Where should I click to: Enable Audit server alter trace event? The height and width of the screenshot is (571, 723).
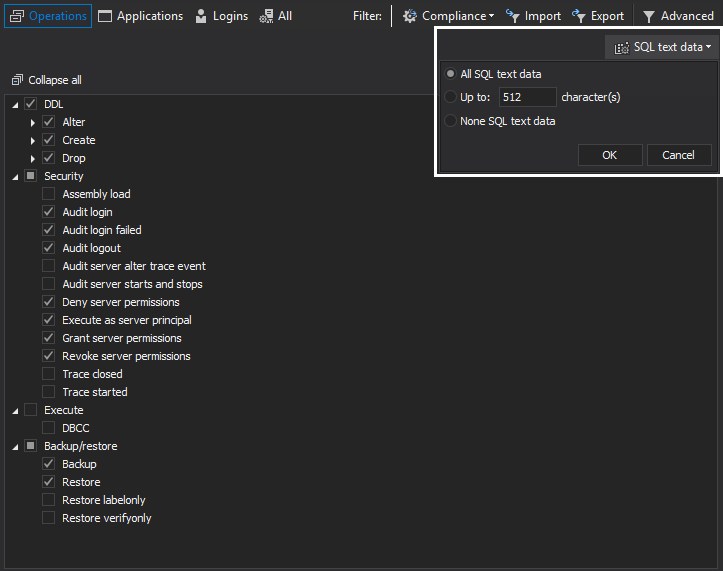(48, 266)
